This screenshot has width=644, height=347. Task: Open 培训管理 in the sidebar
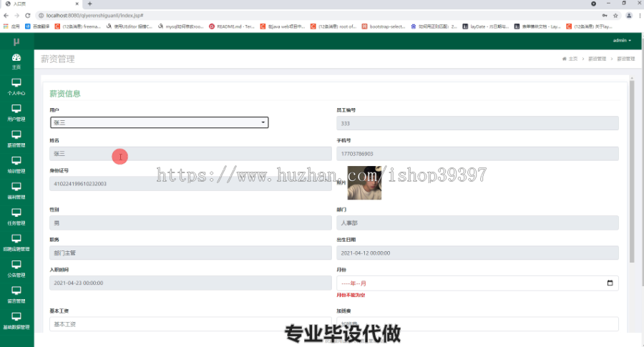point(16,165)
